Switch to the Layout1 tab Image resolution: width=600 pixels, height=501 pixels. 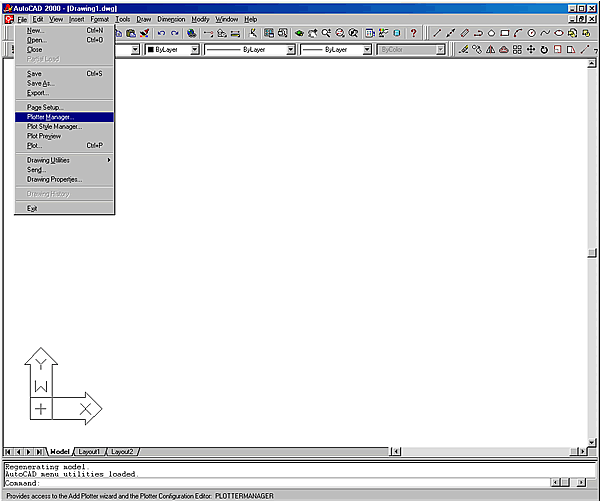pos(89,452)
